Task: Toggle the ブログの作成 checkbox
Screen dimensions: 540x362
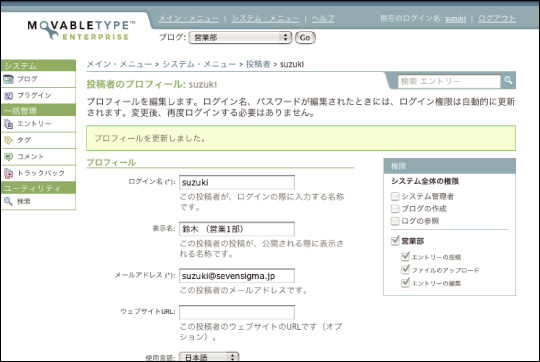Action: coord(395,209)
